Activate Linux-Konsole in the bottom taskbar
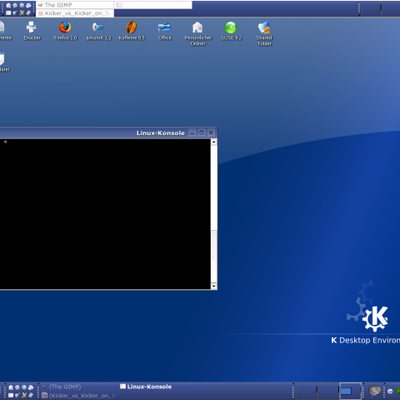Viewport: 400px width, 400px height. (x=146, y=387)
